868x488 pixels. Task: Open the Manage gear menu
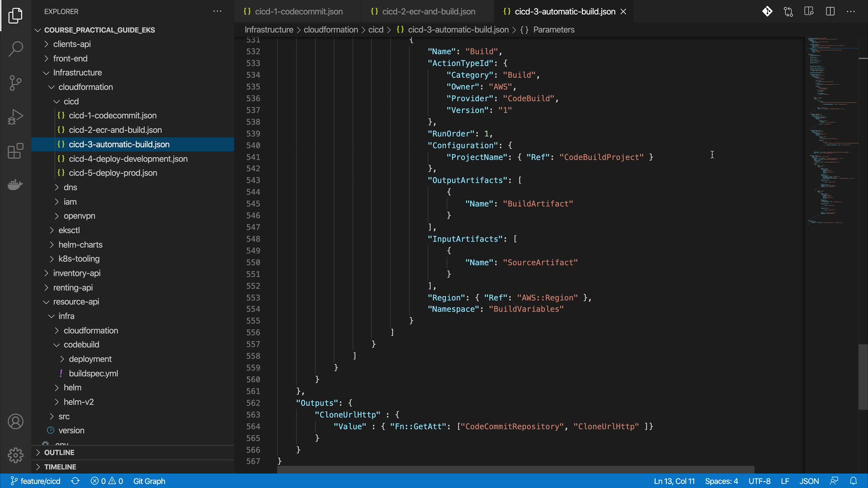(15, 455)
